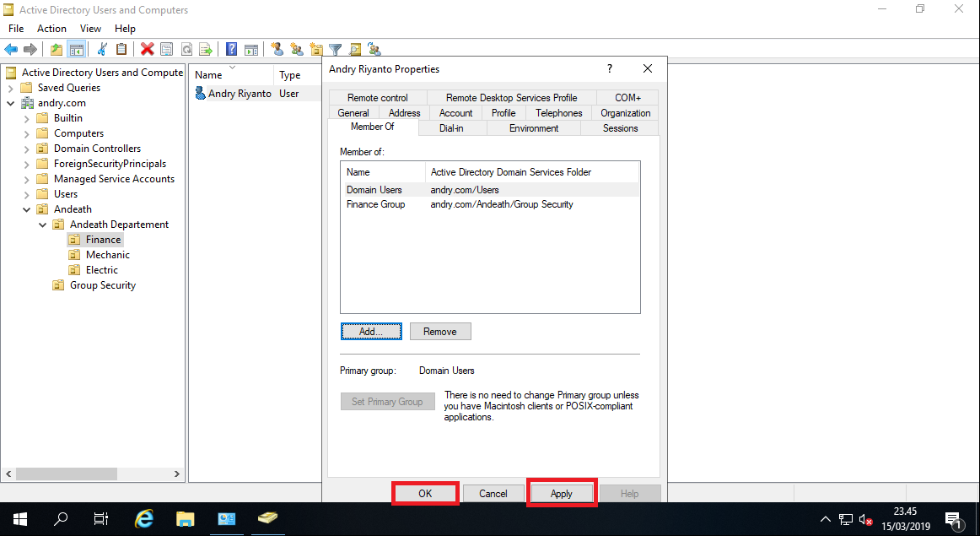Click the Add... button
Viewport: 980px width, 536px height.
coord(371,332)
